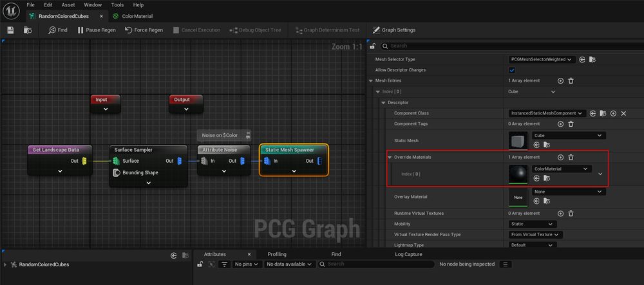The height and width of the screenshot is (285, 644).
Task: Open the Component Class dropdown
Action: click(x=547, y=113)
